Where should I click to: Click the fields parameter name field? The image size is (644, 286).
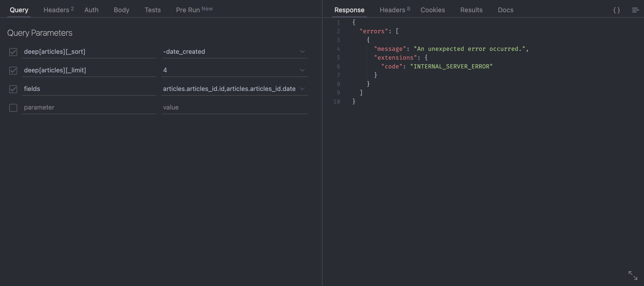[89, 89]
